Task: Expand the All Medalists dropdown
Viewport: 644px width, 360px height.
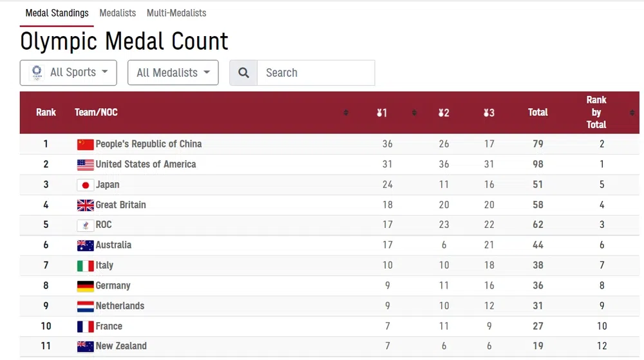Action: point(173,73)
